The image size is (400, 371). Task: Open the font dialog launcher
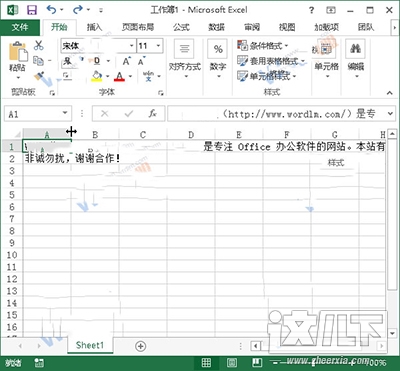[161, 93]
